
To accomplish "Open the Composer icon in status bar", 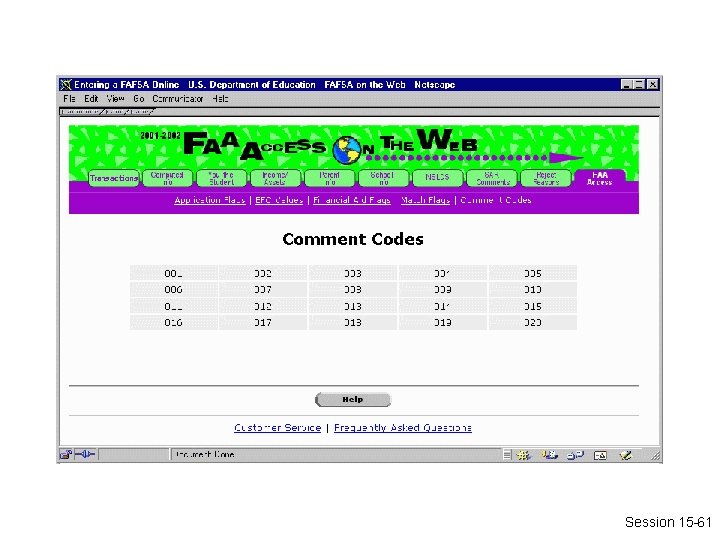I will click(626, 455).
